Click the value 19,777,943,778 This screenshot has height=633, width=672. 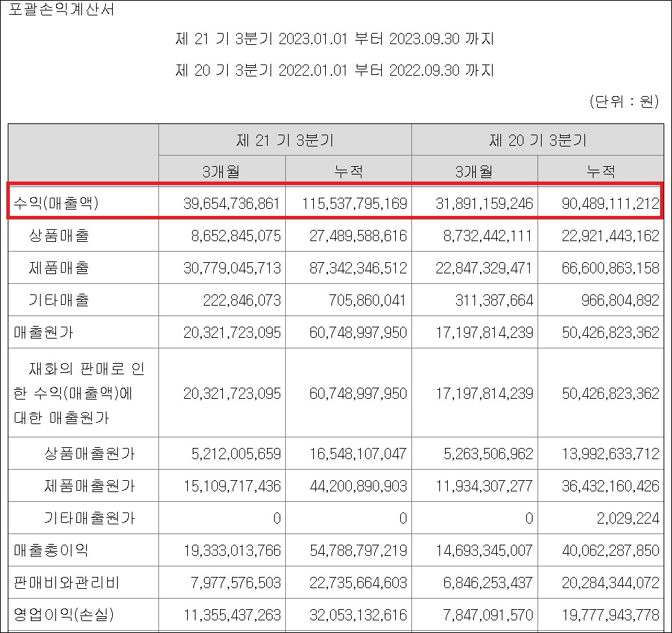(610, 615)
